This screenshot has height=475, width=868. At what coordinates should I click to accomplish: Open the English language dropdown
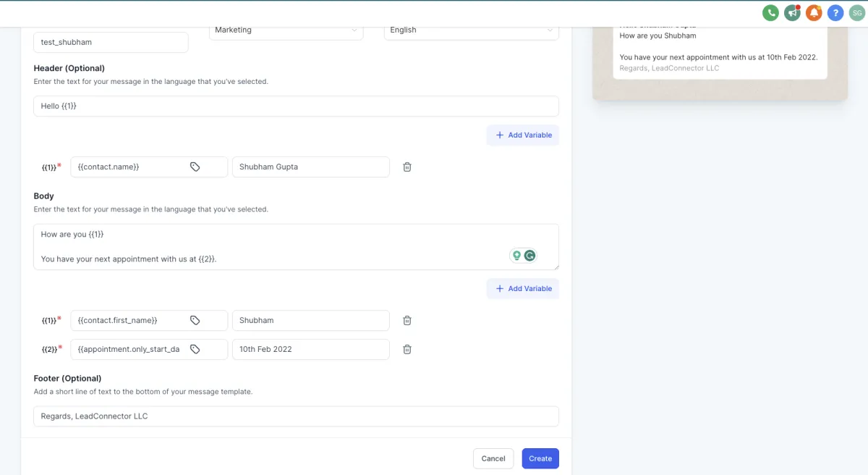(472, 30)
